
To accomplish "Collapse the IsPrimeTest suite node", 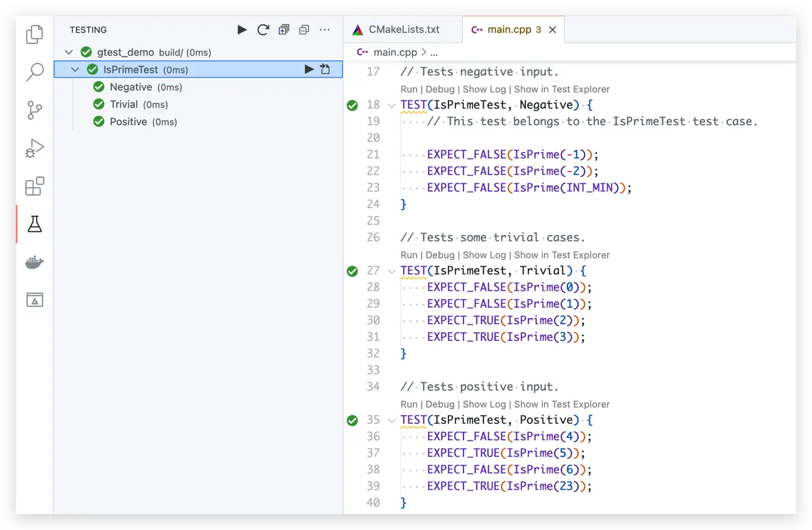I will 75,70.
